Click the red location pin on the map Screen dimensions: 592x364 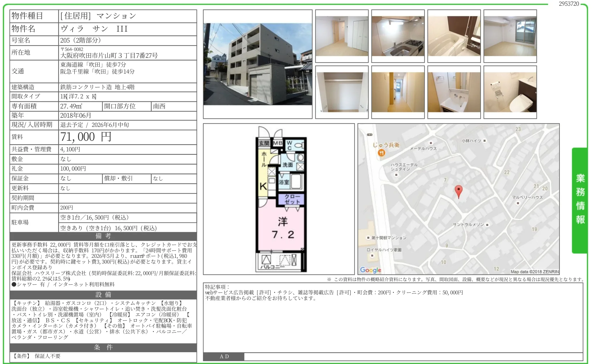[x=458, y=191]
